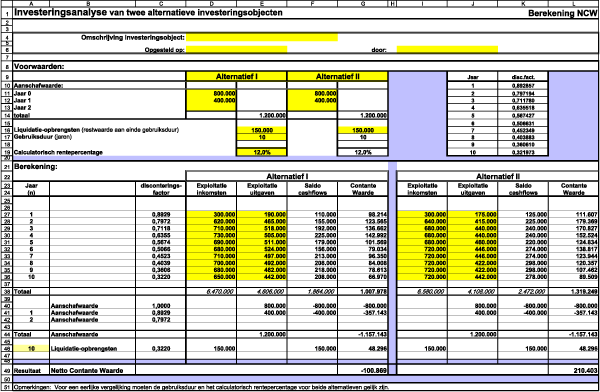Select the Omschrijving investeringsobject yellow input cell
The image size is (600, 392).
pyautogui.click(x=262, y=38)
